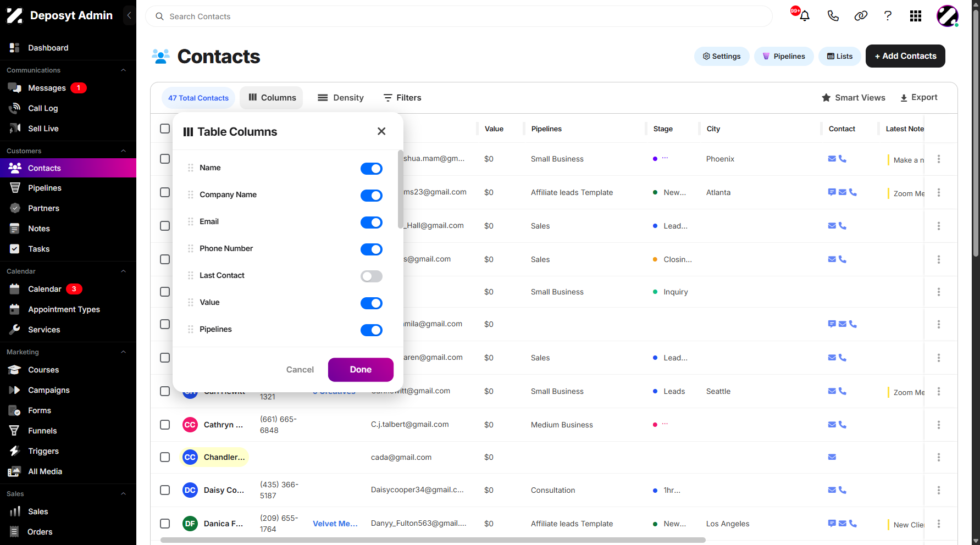The image size is (980, 545).
Task: Toggle the Company Name column switch
Action: (x=372, y=196)
